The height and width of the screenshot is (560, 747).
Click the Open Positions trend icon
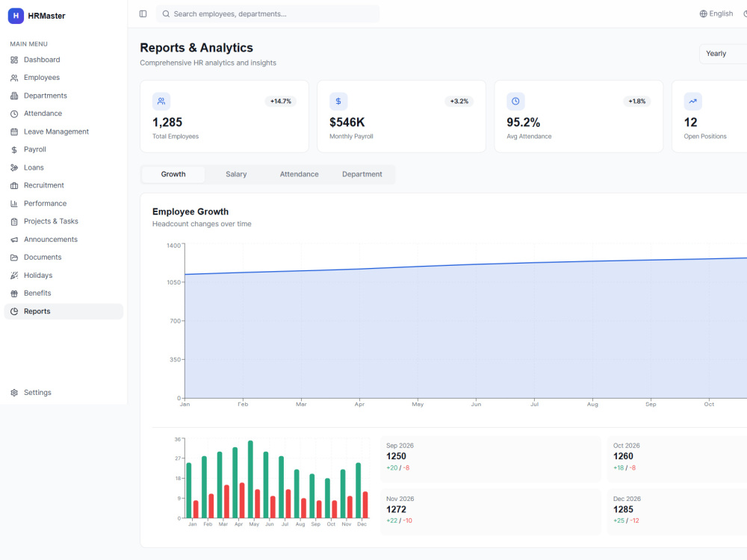(x=692, y=102)
